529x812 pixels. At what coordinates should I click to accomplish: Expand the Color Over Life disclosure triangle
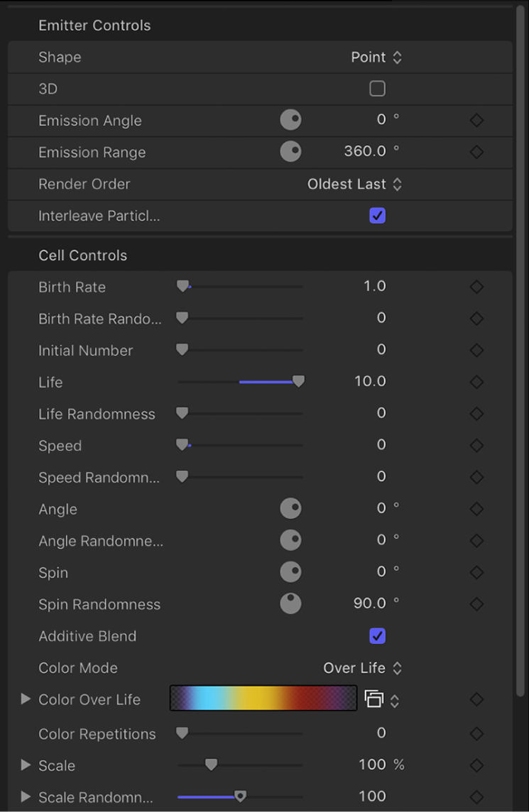[x=26, y=699]
